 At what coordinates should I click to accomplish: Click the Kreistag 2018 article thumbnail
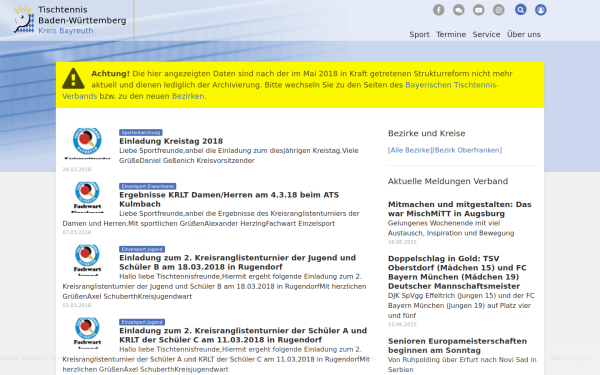(x=87, y=143)
